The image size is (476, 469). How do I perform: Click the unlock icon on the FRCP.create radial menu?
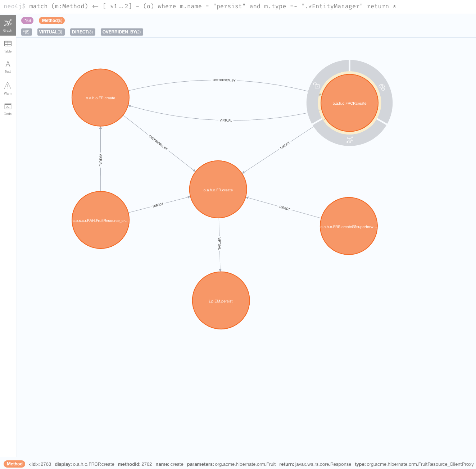(317, 85)
